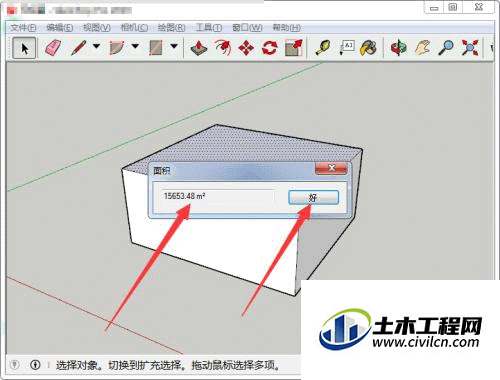The image size is (500, 380).
Task: Open the 文件(F) menu
Action: coord(23,28)
